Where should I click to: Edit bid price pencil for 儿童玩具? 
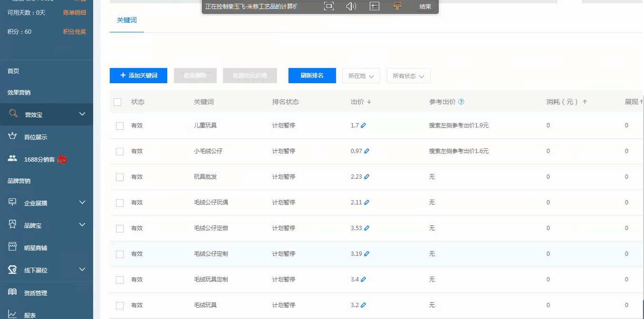364,126
